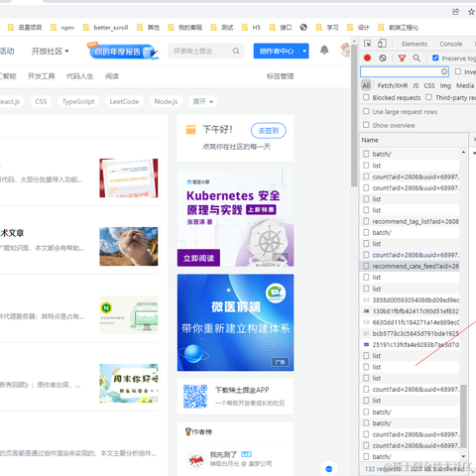The height and width of the screenshot is (476, 476).
Task: Filter requests by Media
Action: click(465, 85)
